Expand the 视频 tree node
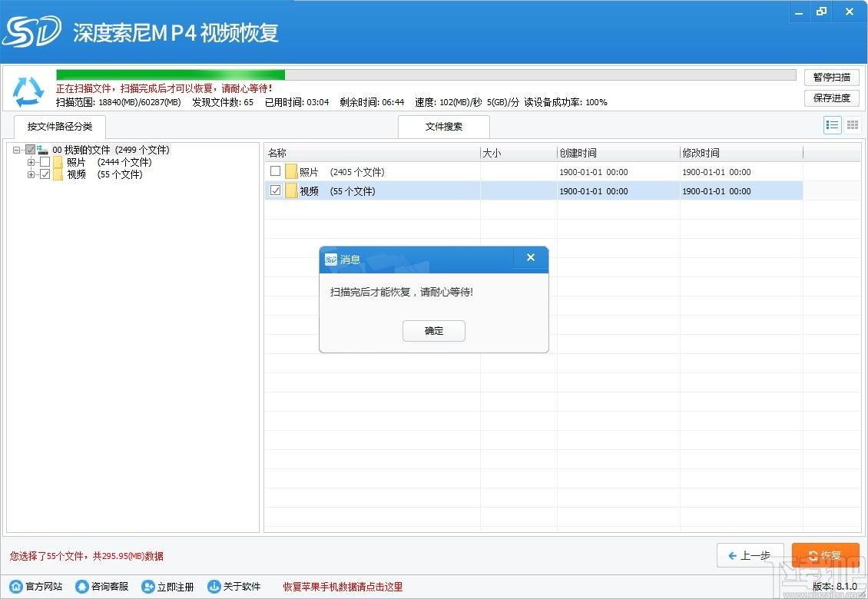The width and height of the screenshot is (868, 599). (x=31, y=174)
